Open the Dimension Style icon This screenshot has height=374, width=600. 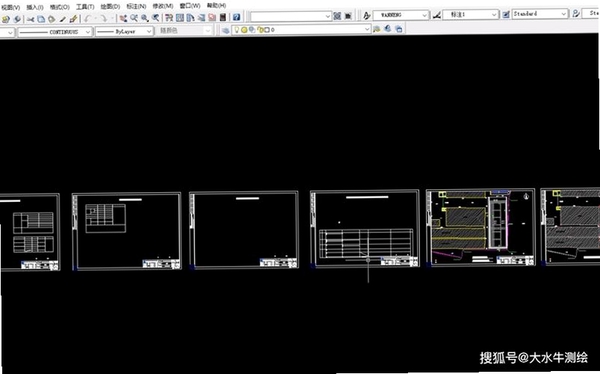437,15
